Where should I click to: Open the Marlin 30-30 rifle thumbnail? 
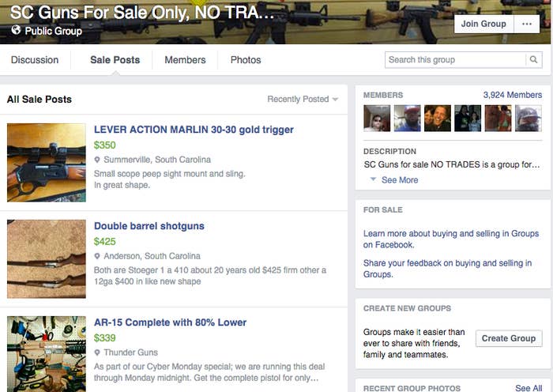tap(46, 163)
